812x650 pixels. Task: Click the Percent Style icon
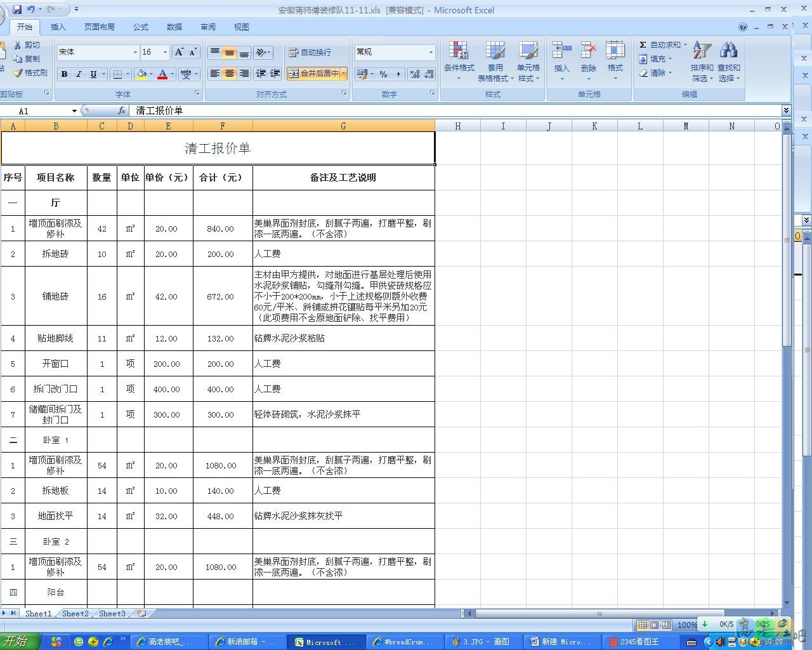coord(383,74)
